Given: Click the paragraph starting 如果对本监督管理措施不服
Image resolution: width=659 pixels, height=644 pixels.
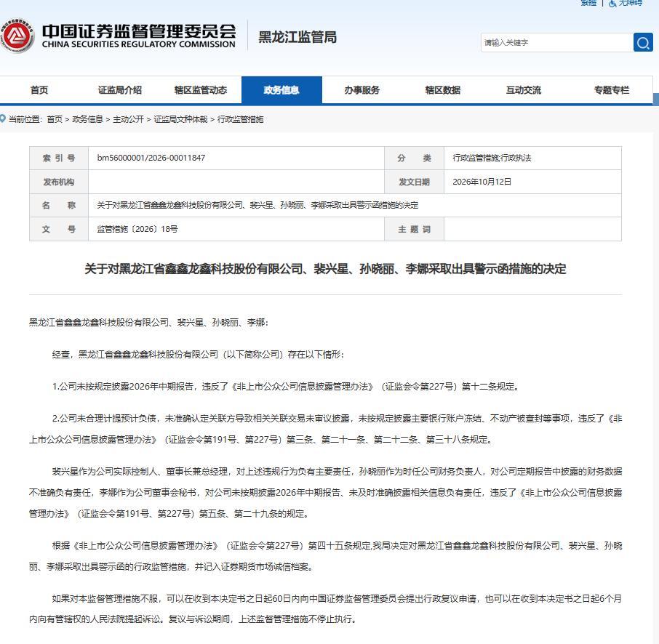Looking at the screenshot, I should pyautogui.click(x=325, y=608).
